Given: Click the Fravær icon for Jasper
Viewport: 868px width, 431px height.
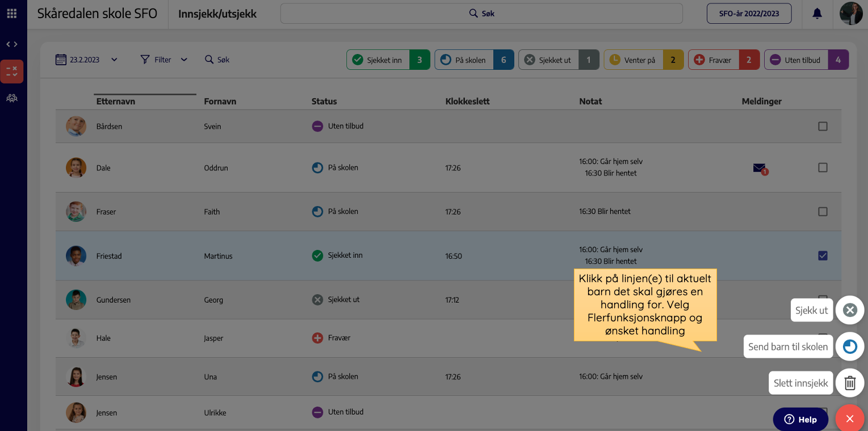Looking at the screenshot, I should pyautogui.click(x=317, y=338).
